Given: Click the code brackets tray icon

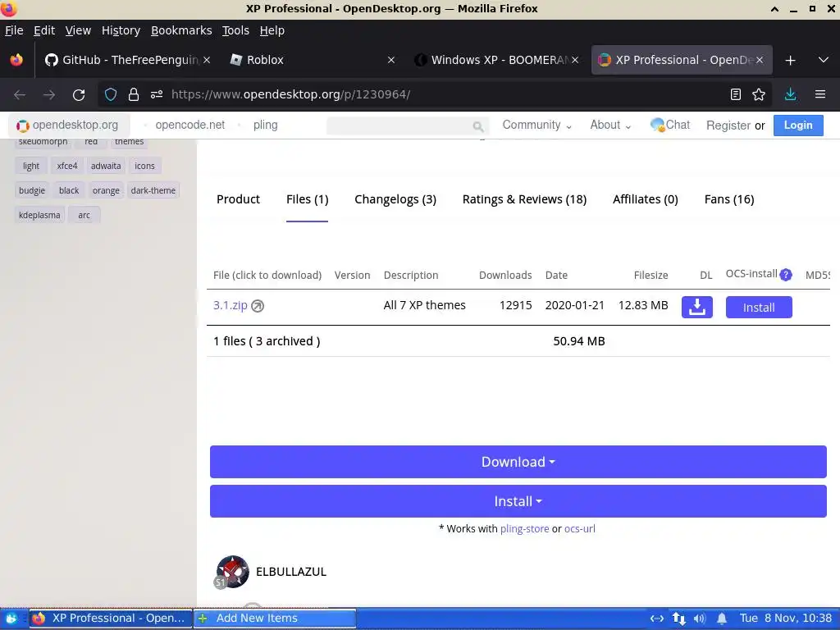Looking at the screenshot, I should coord(657,619).
